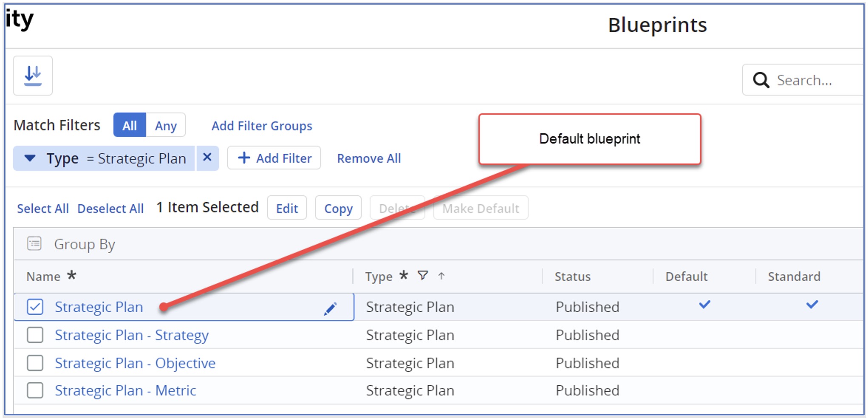The image size is (868, 419).
Task: Click the pencil edit icon on Strategic Plan row
Action: (x=330, y=308)
